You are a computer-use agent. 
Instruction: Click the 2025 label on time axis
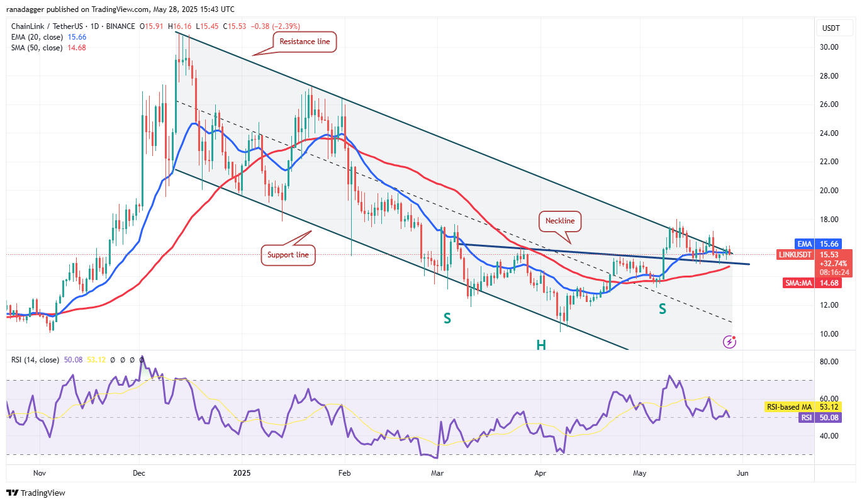[x=242, y=472]
